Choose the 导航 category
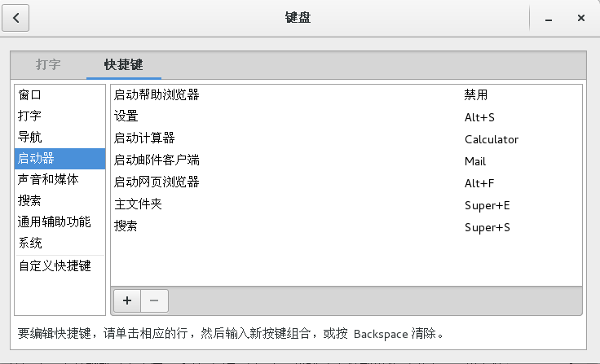 pos(60,137)
